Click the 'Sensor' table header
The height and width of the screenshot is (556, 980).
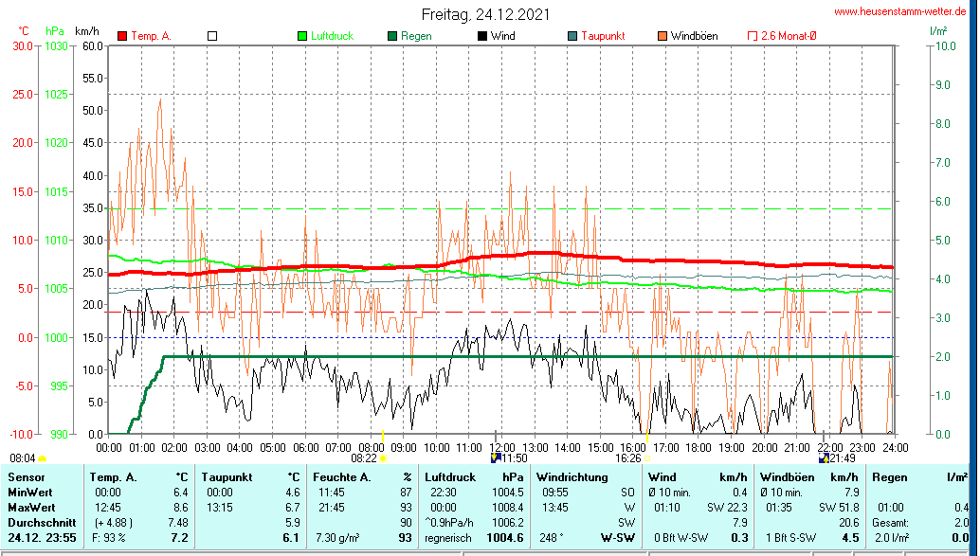(x=27, y=477)
